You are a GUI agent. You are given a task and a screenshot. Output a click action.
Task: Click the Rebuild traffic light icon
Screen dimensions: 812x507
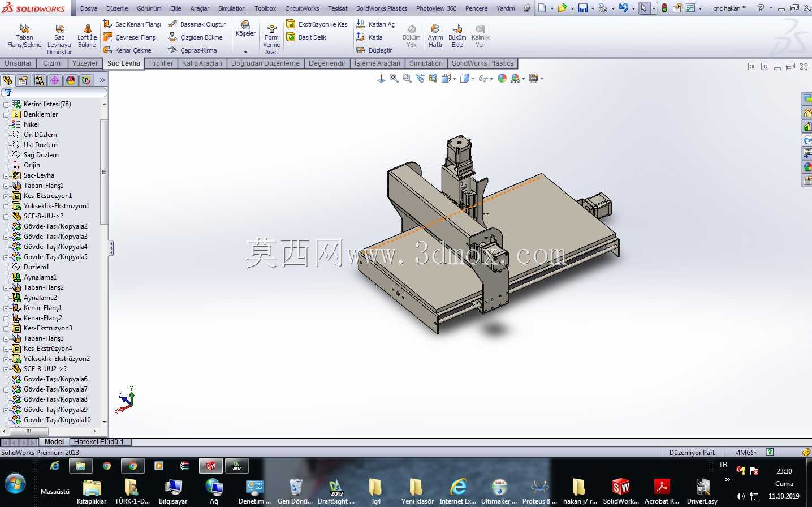[x=664, y=8]
